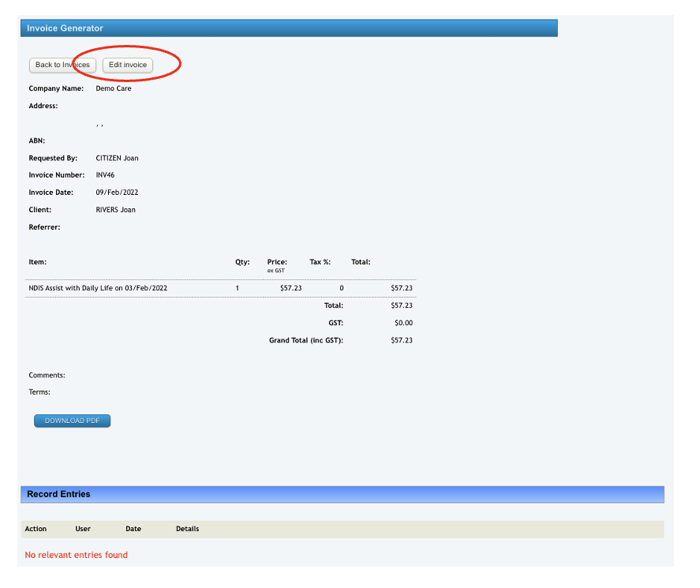700x588 pixels.
Task: Click the ABN label
Action: click(x=36, y=140)
